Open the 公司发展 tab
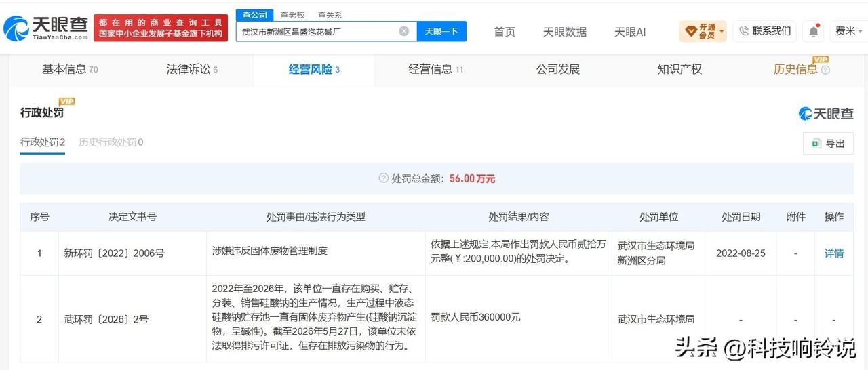This screenshot has height=370, width=868. 557,69
